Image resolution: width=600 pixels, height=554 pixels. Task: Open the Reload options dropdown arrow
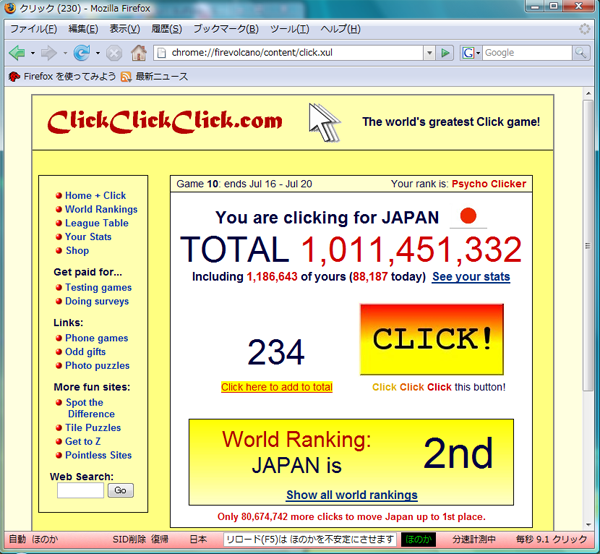pyautogui.click(x=98, y=53)
